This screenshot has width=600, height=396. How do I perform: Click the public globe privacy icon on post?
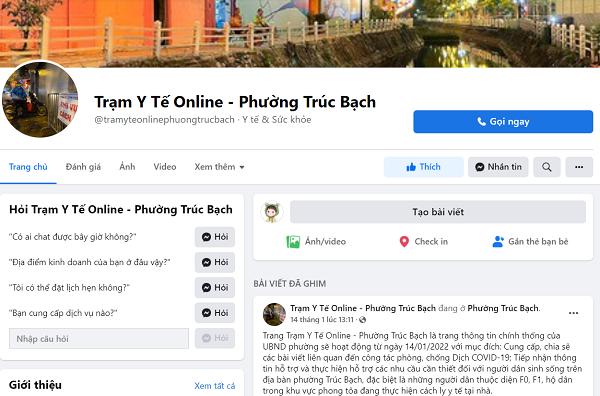tap(362, 319)
